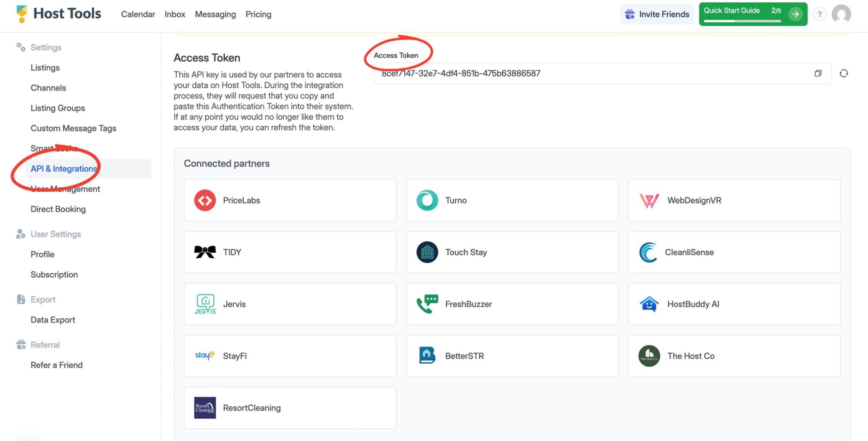This screenshot has width=868, height=441.
Task: Open the Refer a Friend page
Action: [x=57, y=365]
